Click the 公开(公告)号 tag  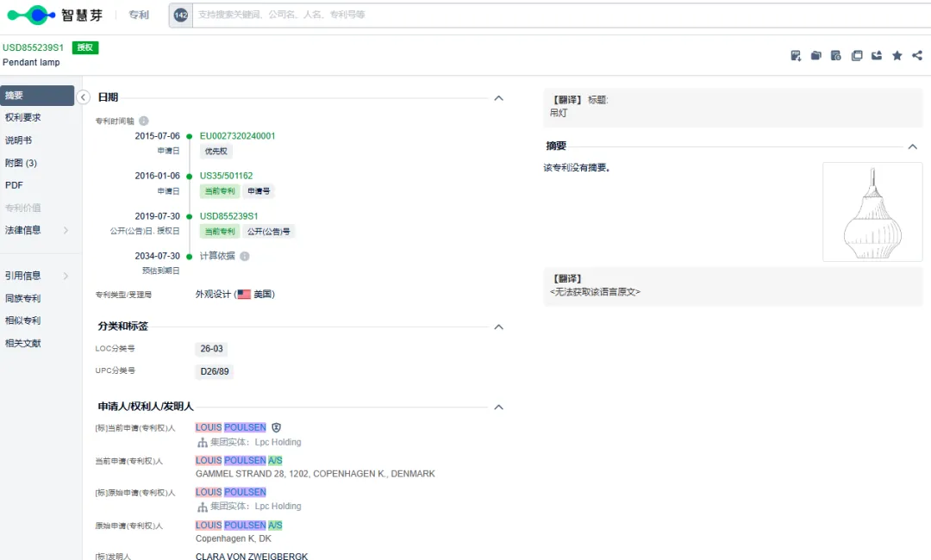click(269, 232)
